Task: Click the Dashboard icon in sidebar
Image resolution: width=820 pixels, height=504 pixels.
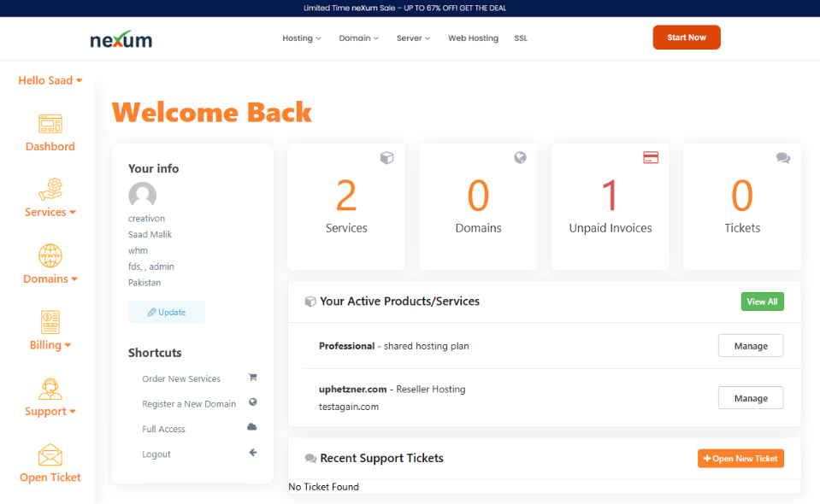Action: point(50,124)
